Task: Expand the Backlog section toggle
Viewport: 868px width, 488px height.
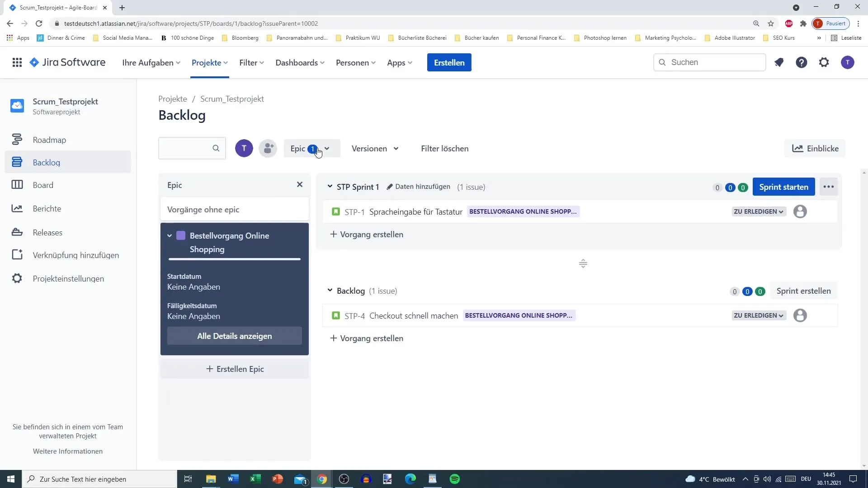Action: pyautogui.click(x=330, y=290)
